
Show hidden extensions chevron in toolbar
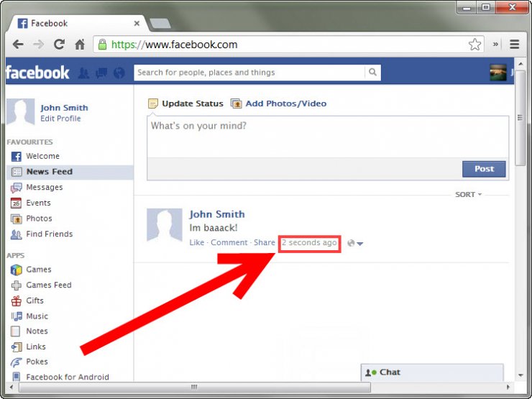point(495,44)
